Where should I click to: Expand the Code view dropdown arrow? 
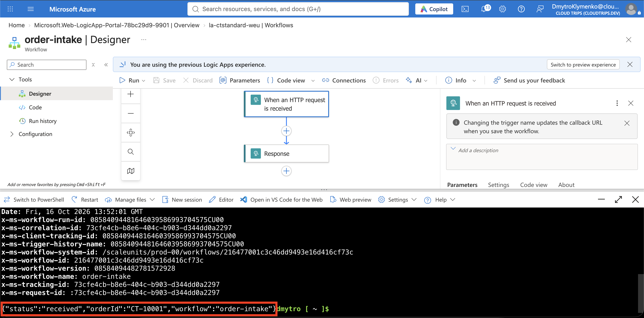tap(313, 81)
